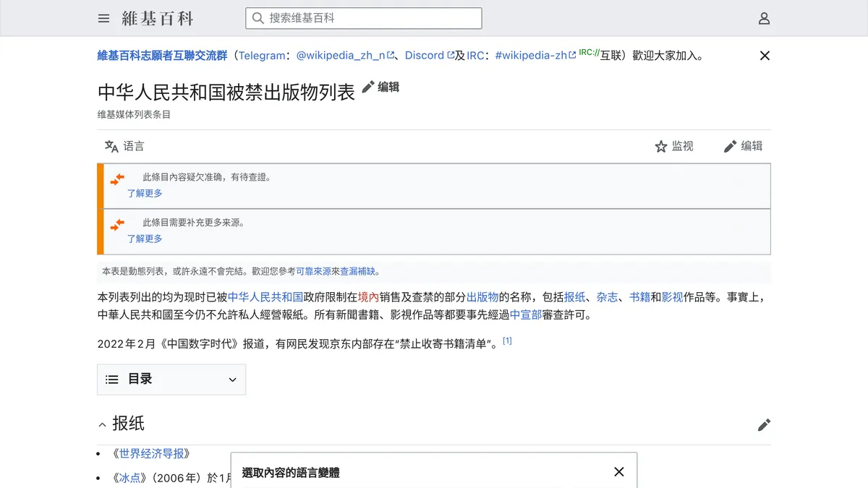Open the 语言 language selector
The image size is (868, 488).
(x=124, y=146)
